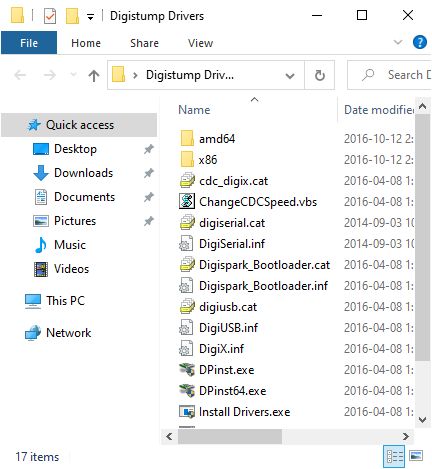Image resolution: width=432 pixels, height=469 pixels.
Task: Click the amd64 date 2016-10-12
Action: 378,138
